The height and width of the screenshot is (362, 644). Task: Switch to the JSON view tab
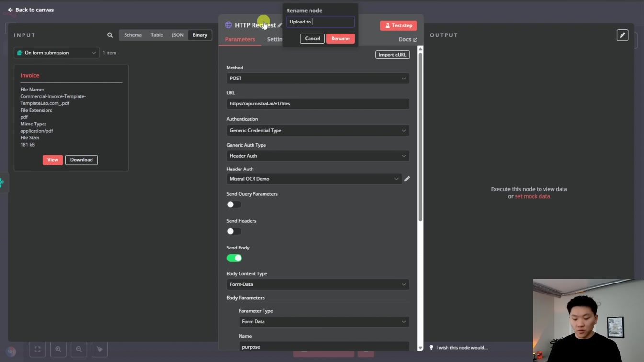pos(177,35)
